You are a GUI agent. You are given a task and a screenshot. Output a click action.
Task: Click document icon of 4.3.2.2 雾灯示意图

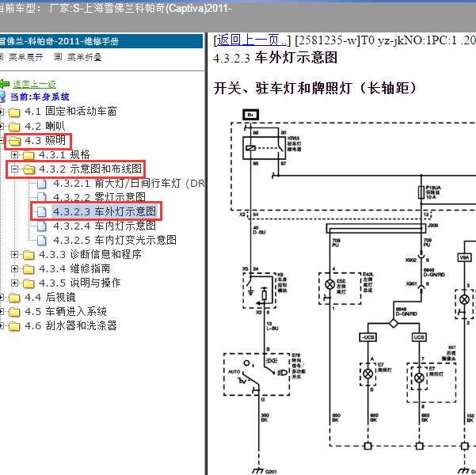(x=42, y=198)
